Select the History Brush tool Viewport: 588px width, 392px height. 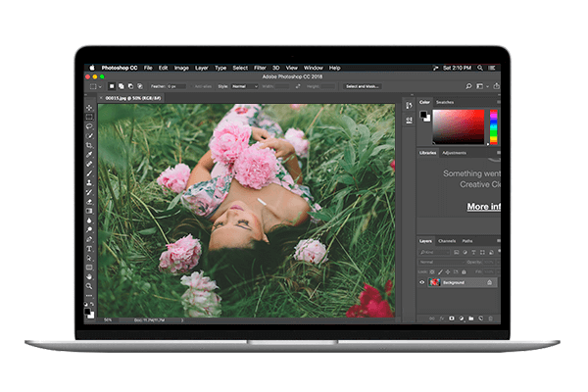point(89,192)
